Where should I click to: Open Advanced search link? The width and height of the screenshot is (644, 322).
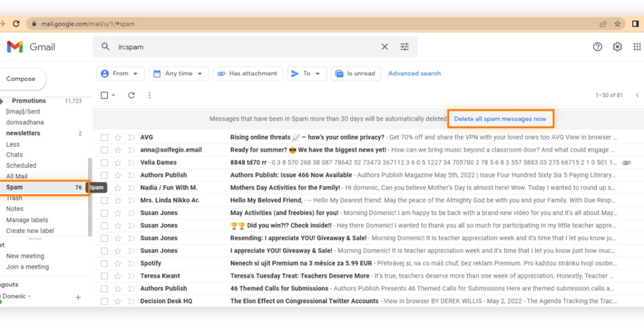click(414, 74)
